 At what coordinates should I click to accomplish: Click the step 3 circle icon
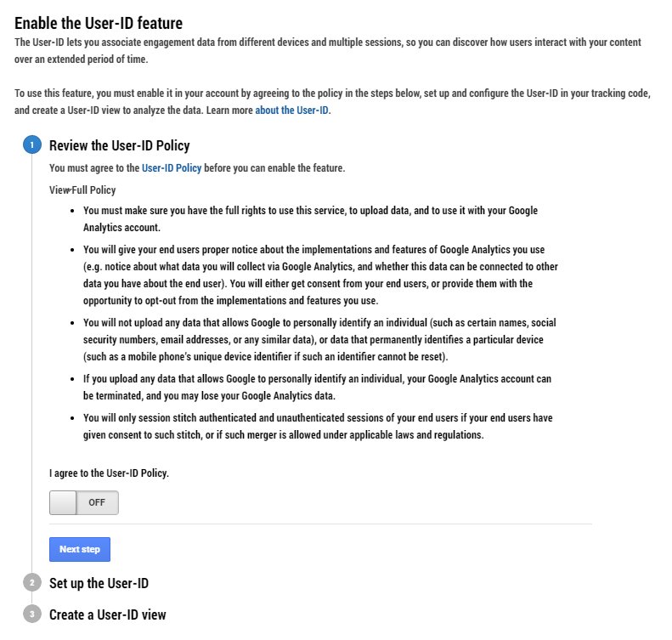pyautogui.click(x=31, y=615)
